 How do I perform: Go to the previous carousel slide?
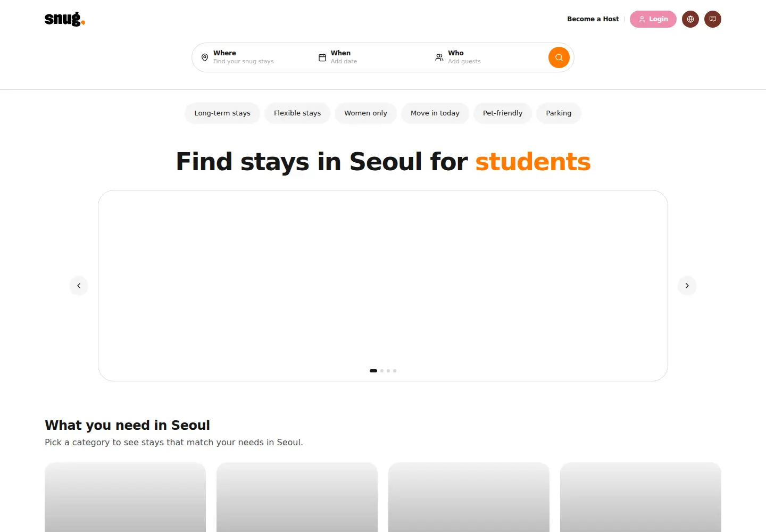(x=79, y=286)
